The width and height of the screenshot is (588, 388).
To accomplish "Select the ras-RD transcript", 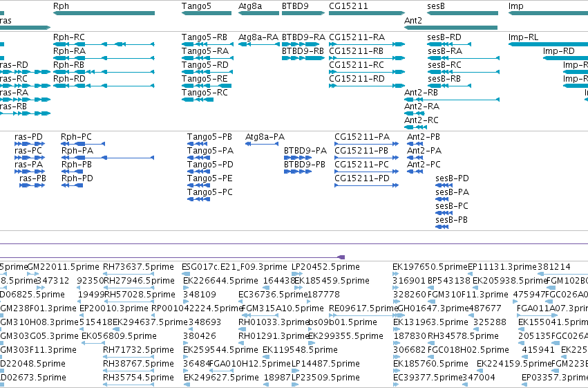I will pos(25,72).
